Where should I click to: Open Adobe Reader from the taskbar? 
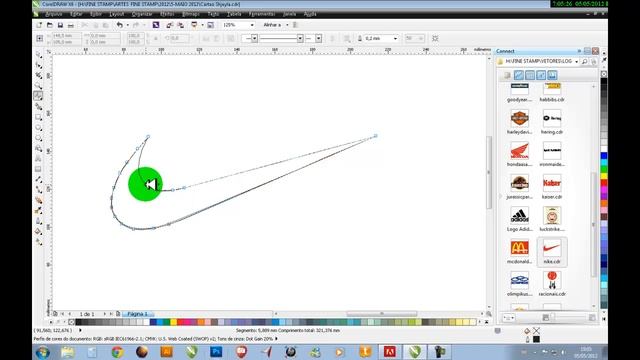389,352
